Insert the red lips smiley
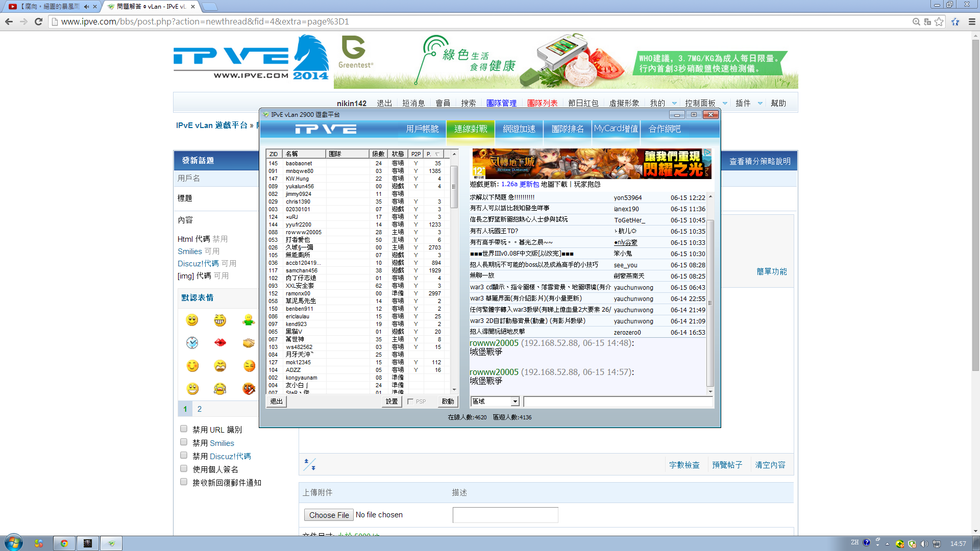 tap(220, 342)
